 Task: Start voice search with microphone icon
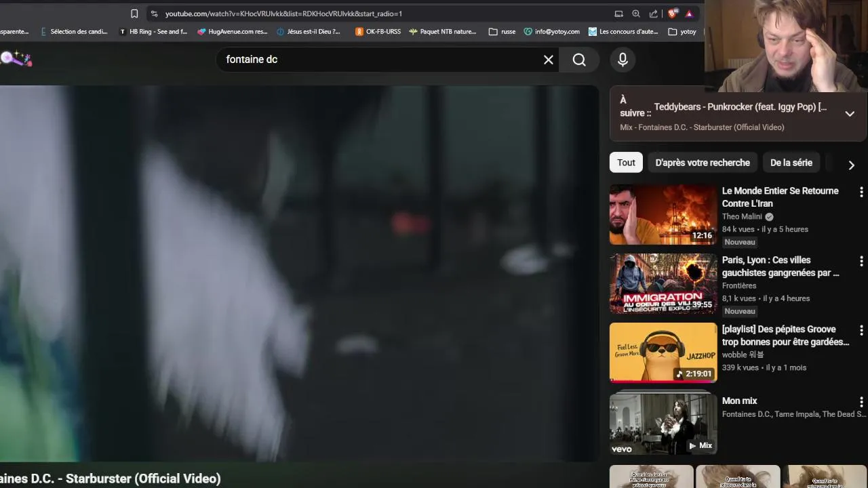[x=623, y=60]
